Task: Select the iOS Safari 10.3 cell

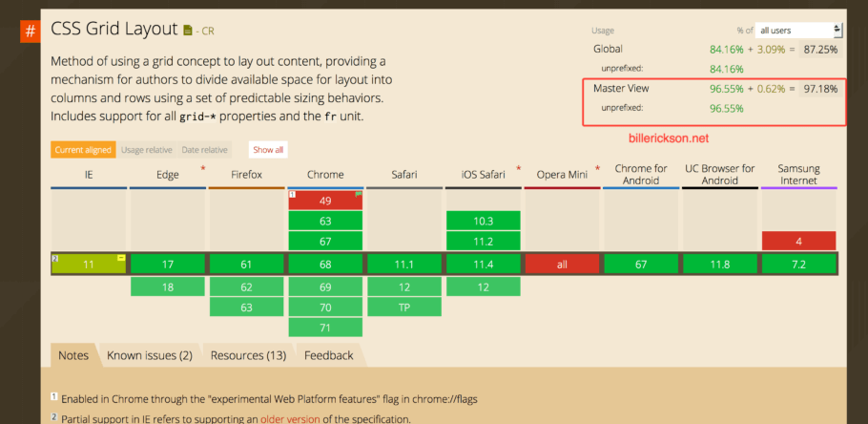Action: [x=484, y=221]
